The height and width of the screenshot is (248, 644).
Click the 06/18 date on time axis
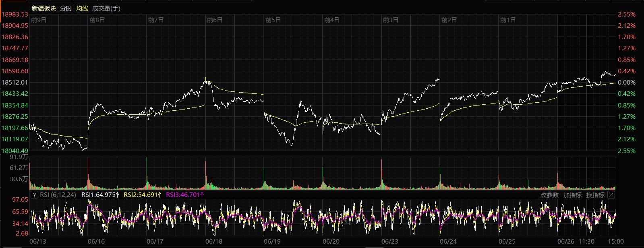[x=213, y=241]
